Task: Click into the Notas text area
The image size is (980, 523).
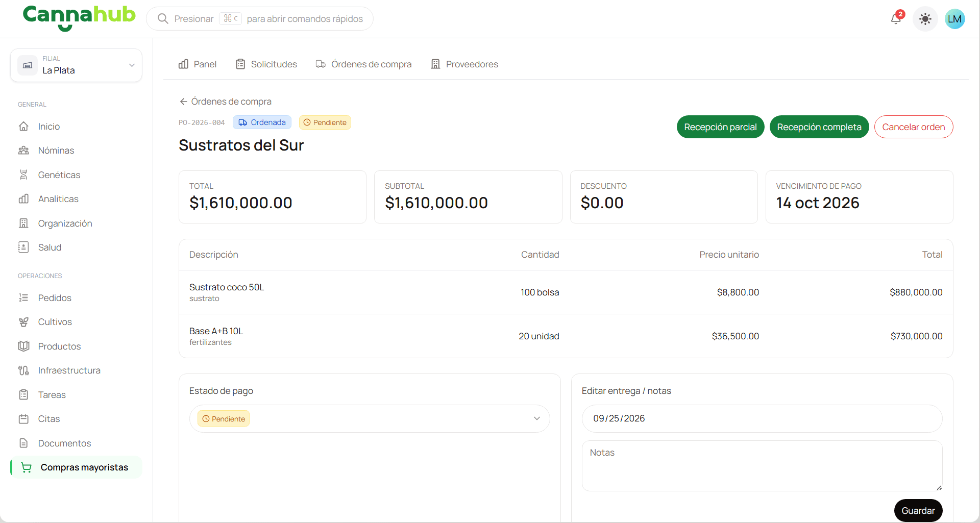Action: [762, 466]
